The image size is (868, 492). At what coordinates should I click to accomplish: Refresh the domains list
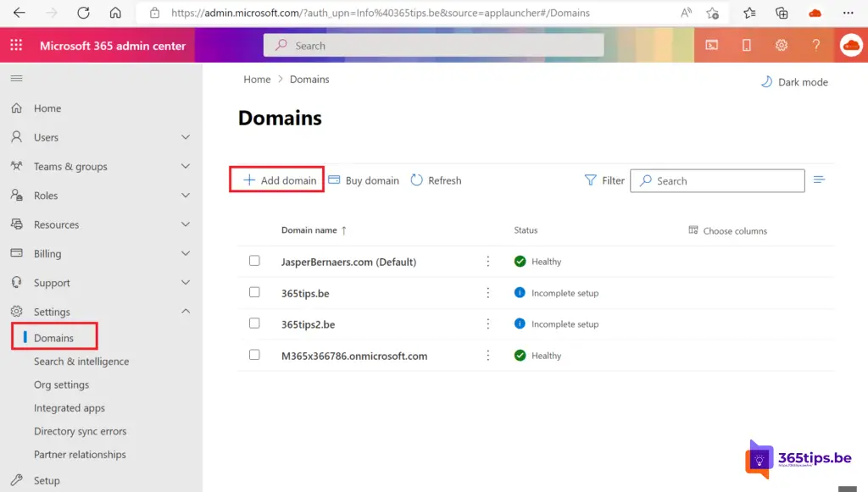437,180
